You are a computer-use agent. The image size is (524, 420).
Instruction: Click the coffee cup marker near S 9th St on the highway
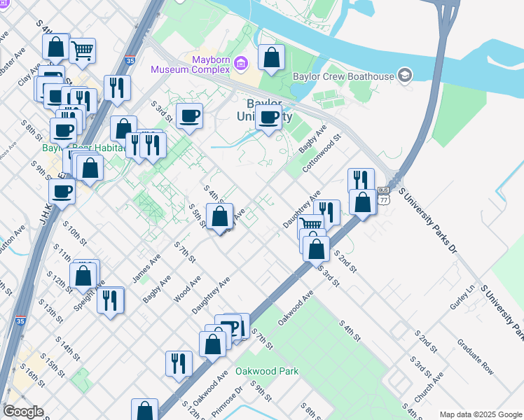point(62,192)
